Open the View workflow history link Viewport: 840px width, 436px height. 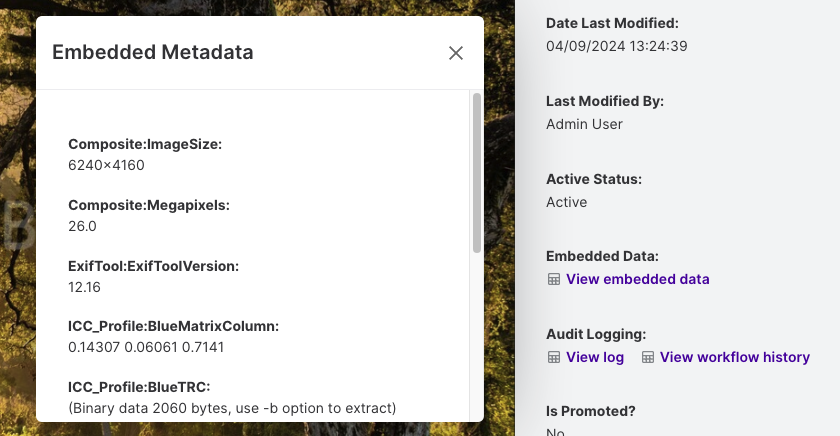[734, 357]
